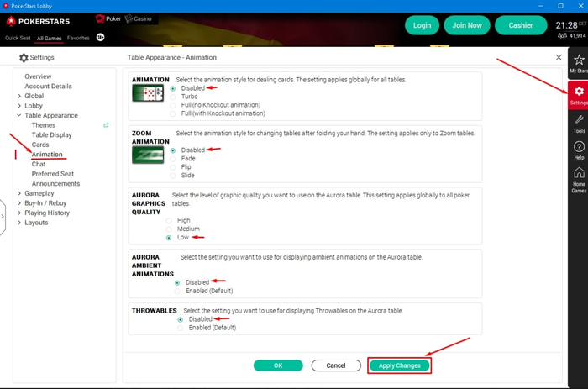Expand the Playing History section

pos(19,213)
